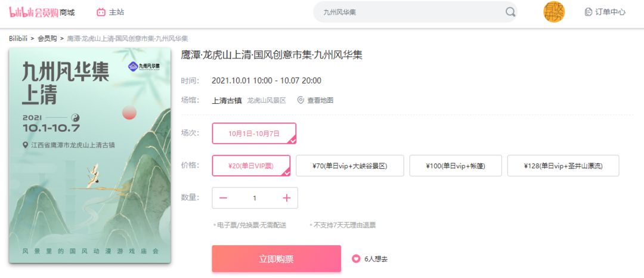The image size is (644, 278).
Task: Click the search field containing 九州风华集
Action: [x=415, y=12]
